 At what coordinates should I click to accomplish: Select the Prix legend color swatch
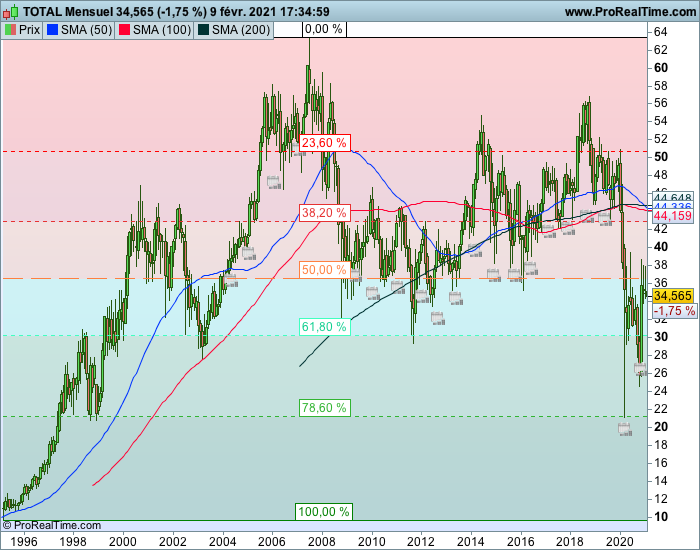(x=10, y=30)
